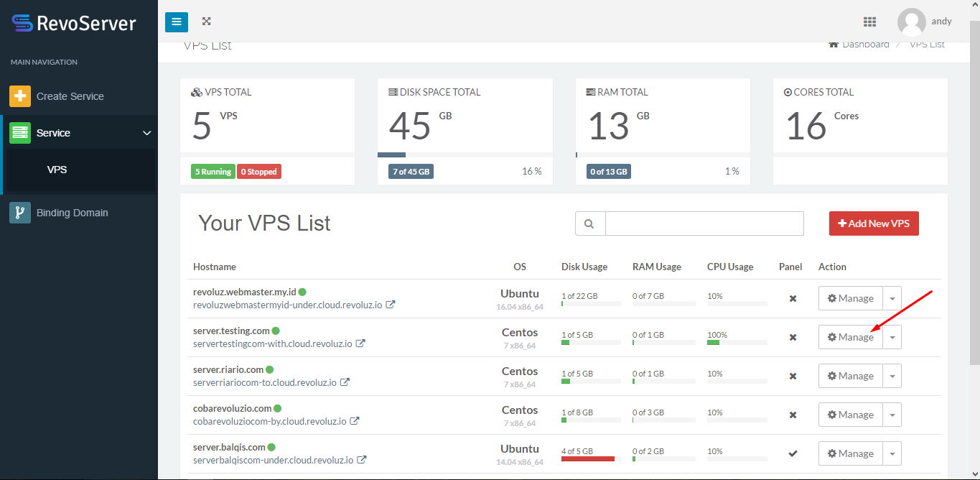Viewport: 980px width, 480px height.
Task: Open external link icon for cobarevoluziocom-by.cloud.revoluz.io
Action: pos(354,421)
